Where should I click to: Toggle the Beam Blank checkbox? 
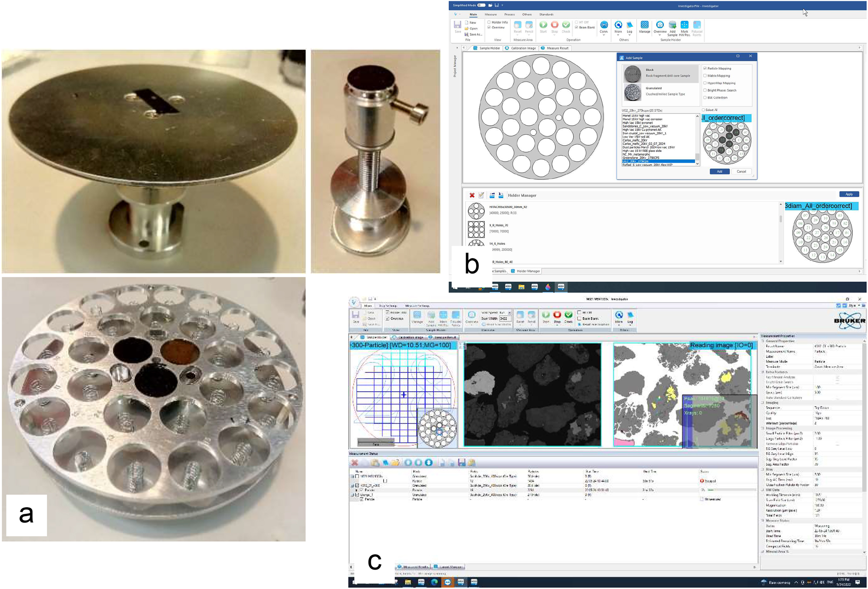pyautogui.click(x=577, y=27)
